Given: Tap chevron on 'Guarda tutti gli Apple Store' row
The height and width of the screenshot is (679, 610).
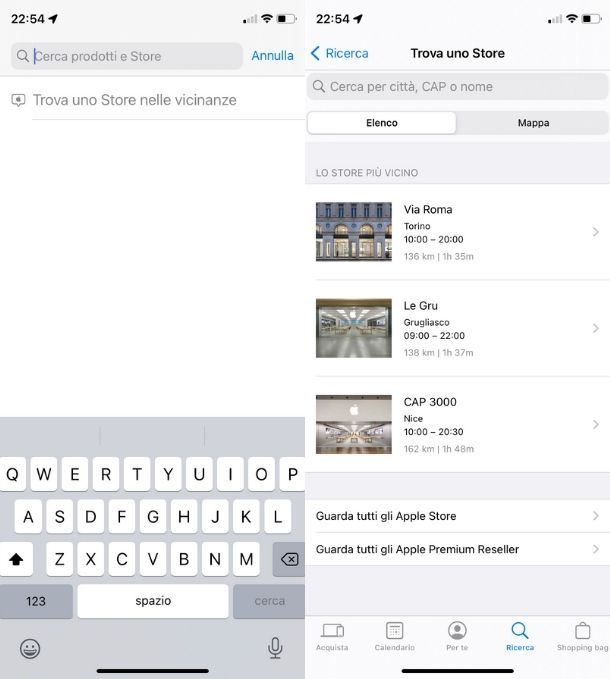Looking at the screenshot, I should pyautogui.click(x=596, y=516).
